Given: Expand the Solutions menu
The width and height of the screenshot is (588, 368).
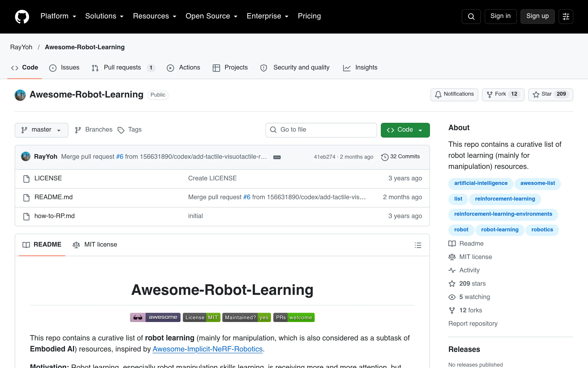Looking at the screenshot, I should click(x=104, y=16).
